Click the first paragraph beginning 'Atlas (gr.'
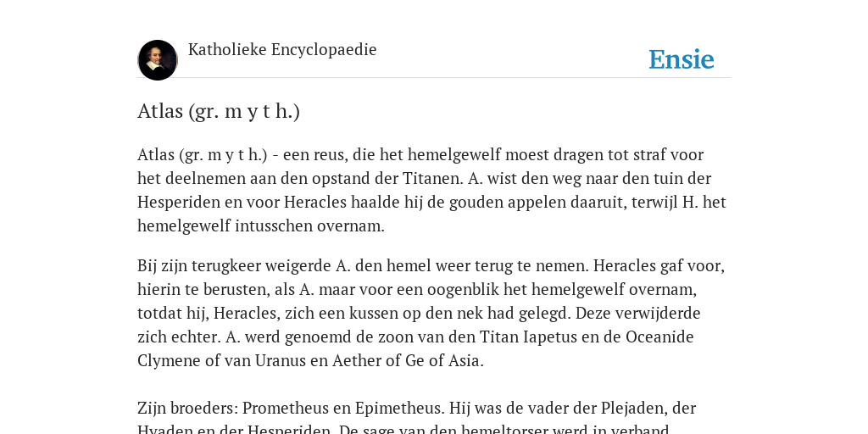868x434 pixels. coord(431,190)
